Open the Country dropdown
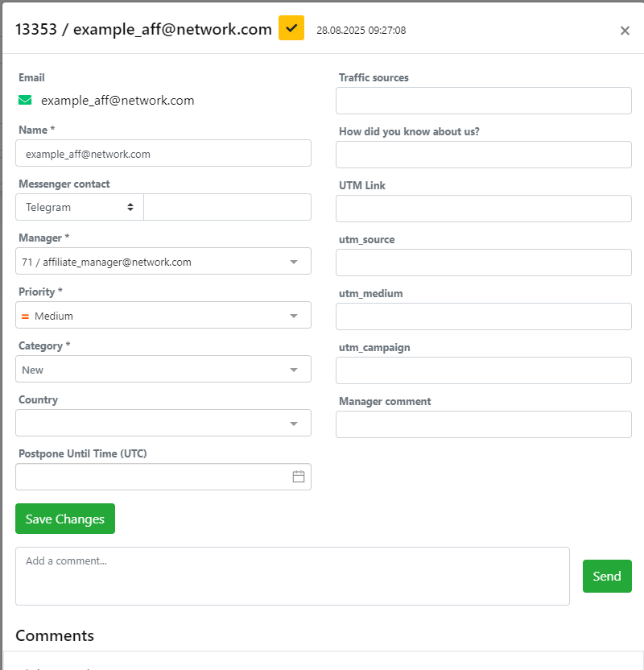 [x=163, y=424]
